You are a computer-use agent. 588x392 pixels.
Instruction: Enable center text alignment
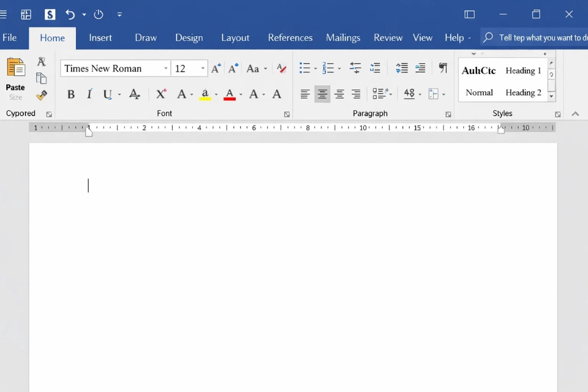[322, 94]
